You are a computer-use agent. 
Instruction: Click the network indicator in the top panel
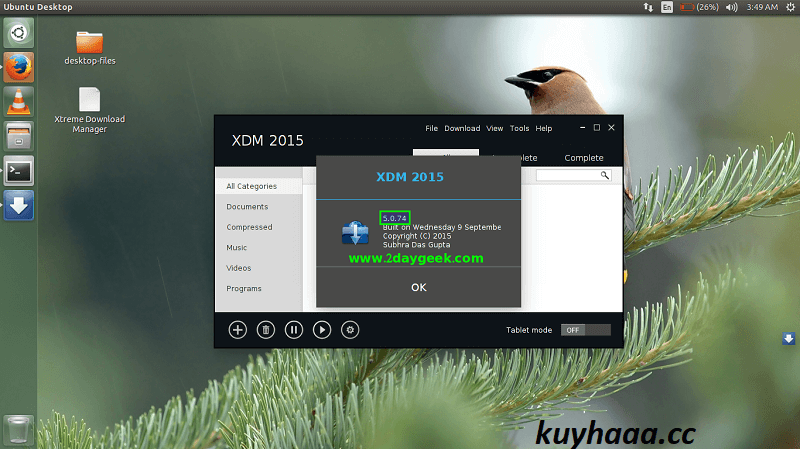click(x=648, y=7)
